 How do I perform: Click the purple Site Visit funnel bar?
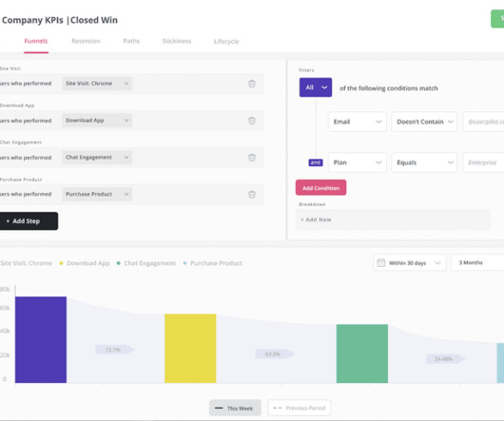[41, 340]
